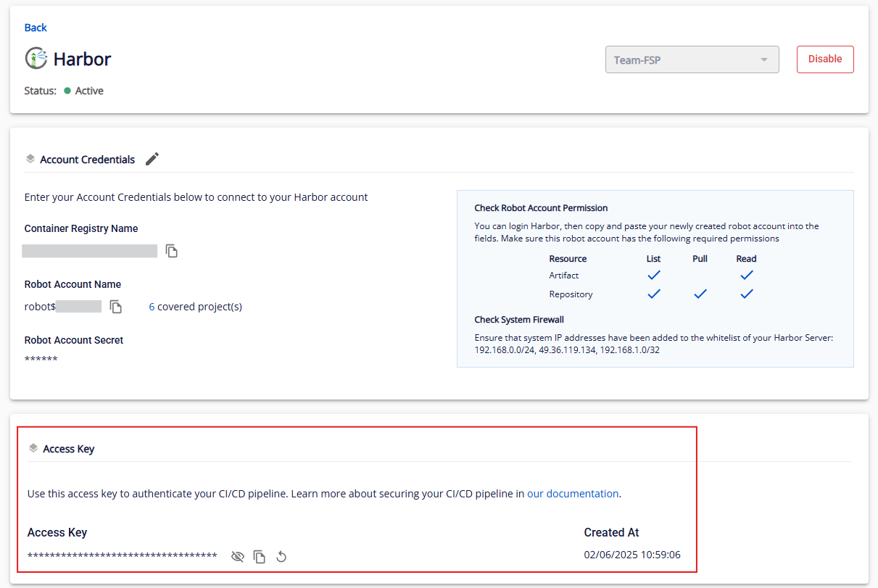
Task: Copy the Access Key
Action: [x=260, y=556]
